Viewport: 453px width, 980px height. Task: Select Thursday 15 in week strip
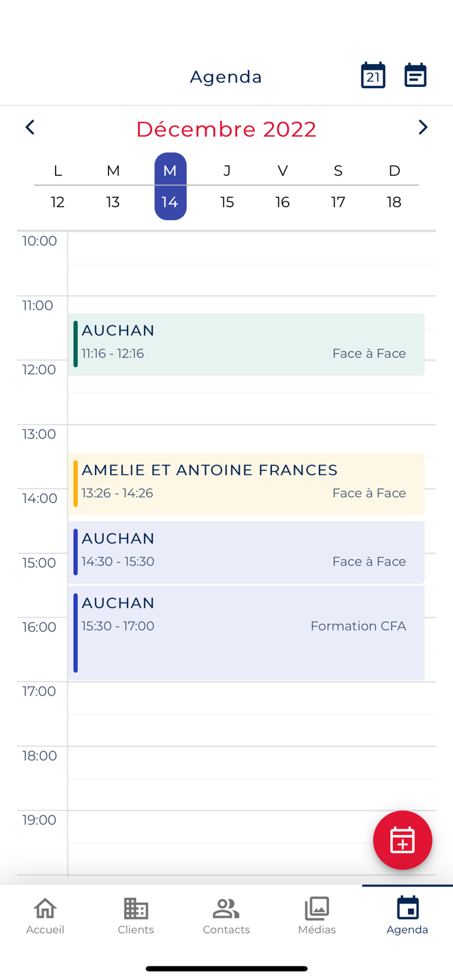point(227,202)
